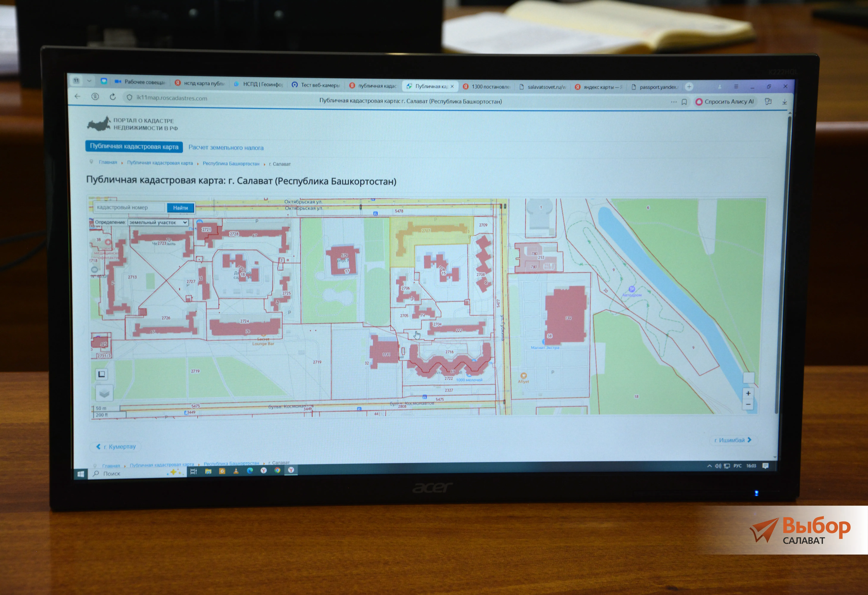Open the map layers switcher icon
This screenshot has width=868, height=595.
tap(104, 393)
